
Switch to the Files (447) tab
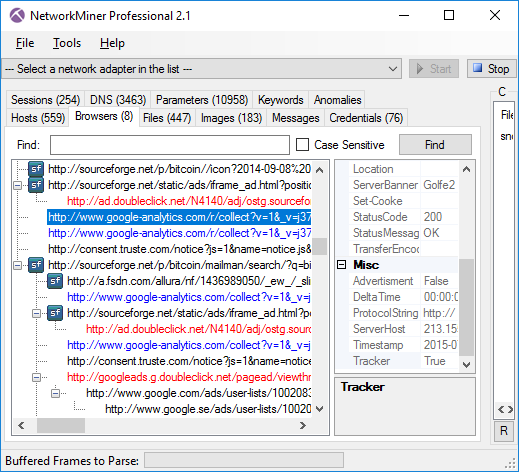tap(167, 118)
